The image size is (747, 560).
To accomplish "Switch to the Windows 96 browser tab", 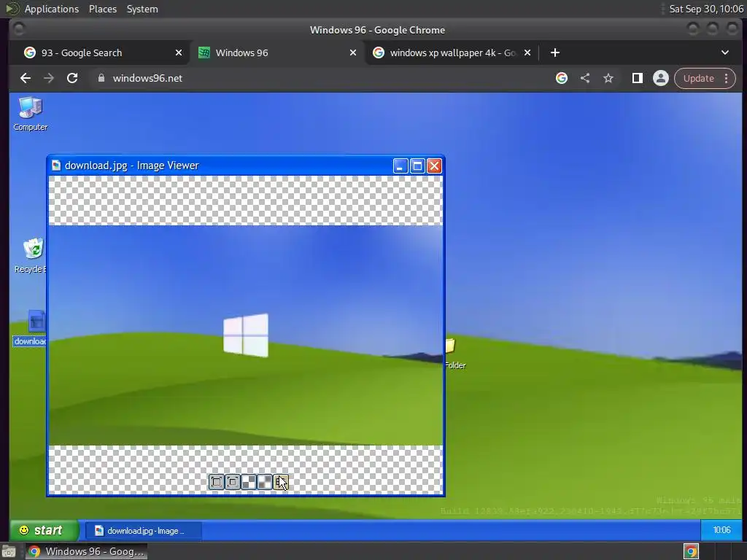I will pyautogui.click(x=276, y=52).
